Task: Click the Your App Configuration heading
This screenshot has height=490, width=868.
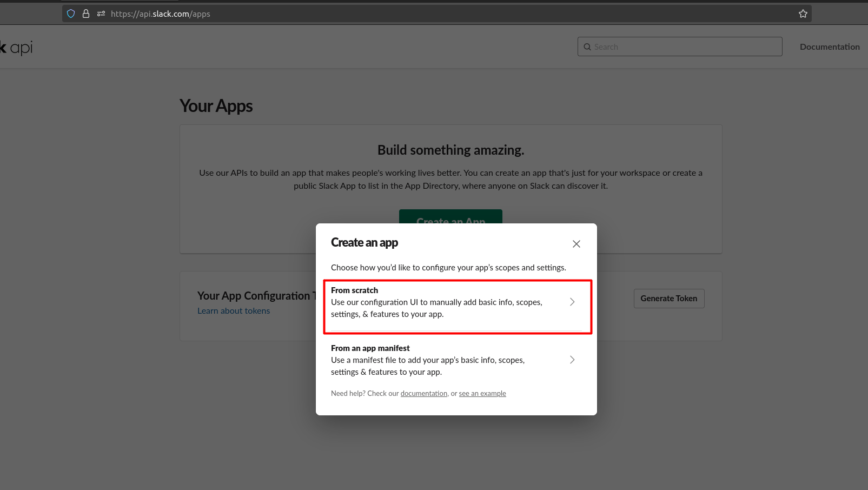Action: (x=256, y=296)
